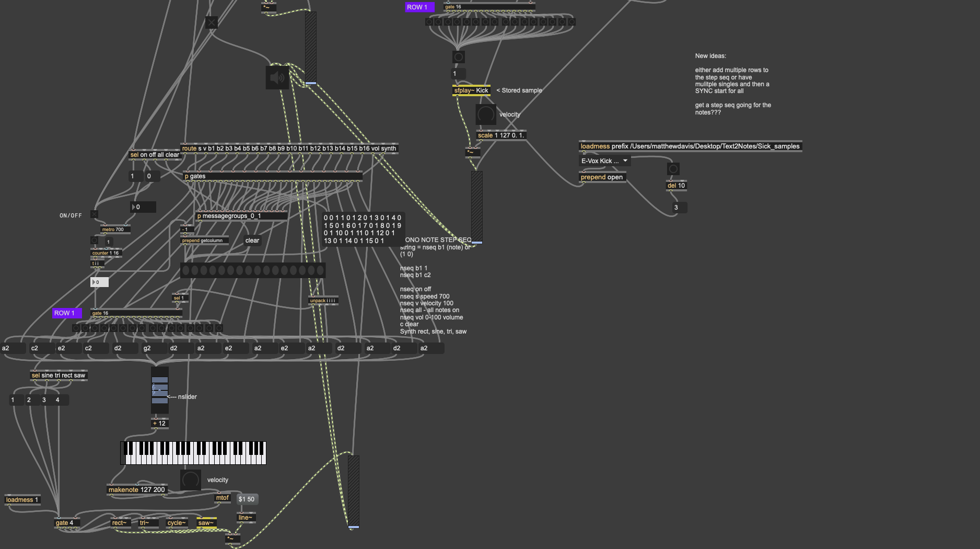Toggle the ON/OFF switch for the metro

(x=94, y=214)
